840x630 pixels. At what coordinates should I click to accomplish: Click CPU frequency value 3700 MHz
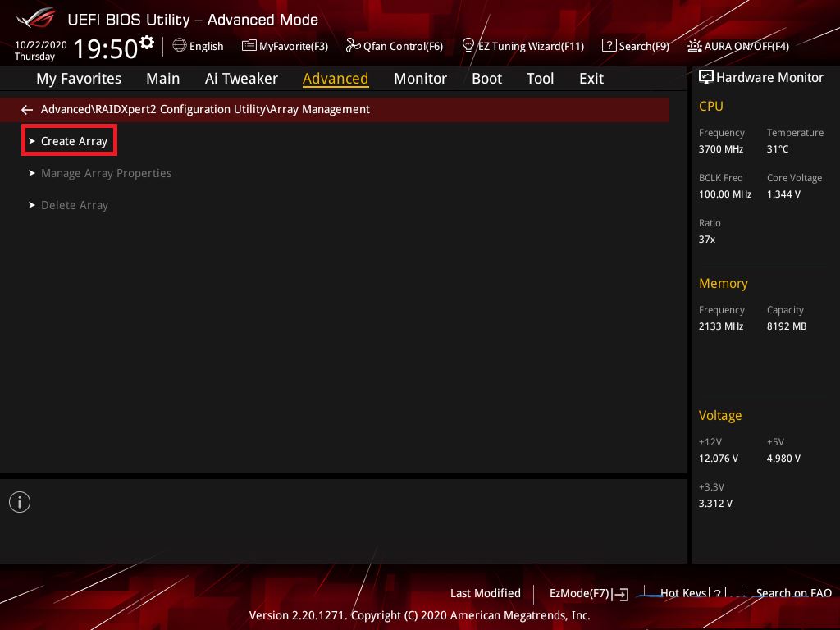(720, 149)
